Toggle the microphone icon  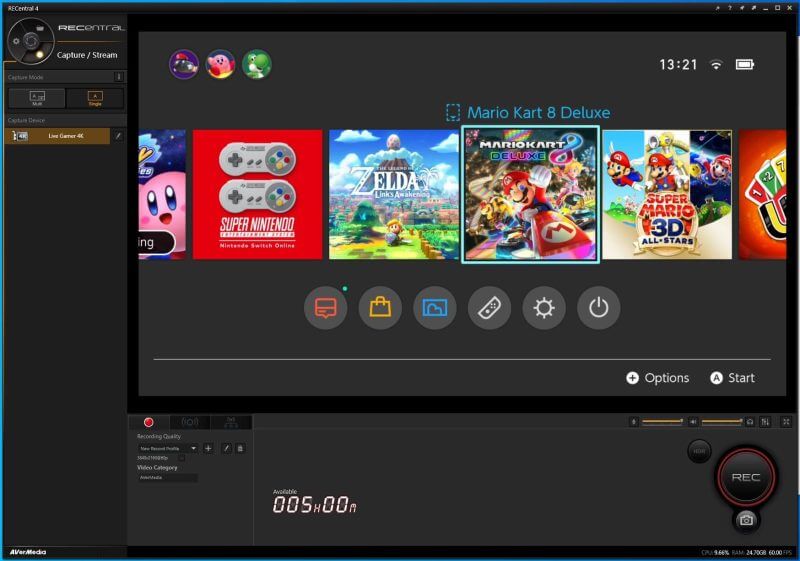(634, 422)
